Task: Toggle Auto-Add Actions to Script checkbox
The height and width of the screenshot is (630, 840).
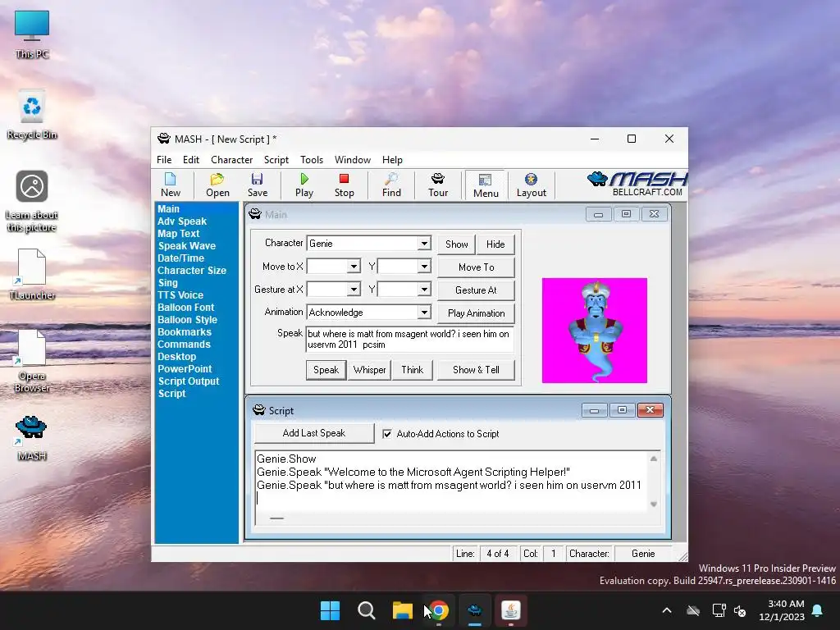Action: pyautogui.click(x=387, y=434)
